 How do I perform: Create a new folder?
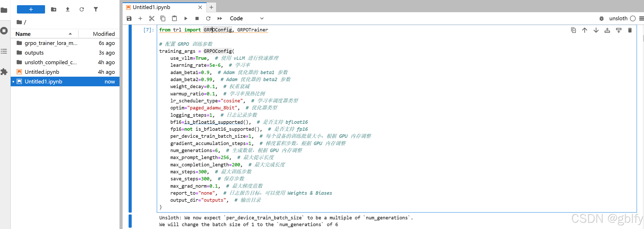[54, 9]
